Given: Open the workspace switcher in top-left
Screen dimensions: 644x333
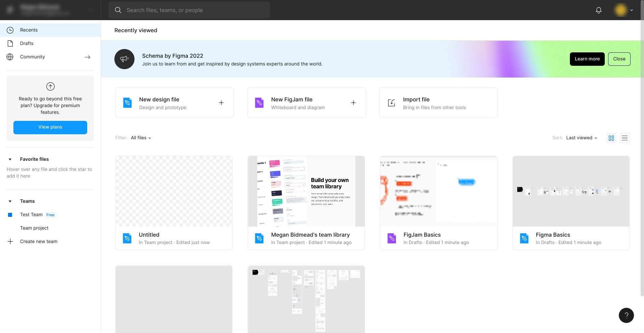Looking at the screenshot, I should click(x=50, y=10).
